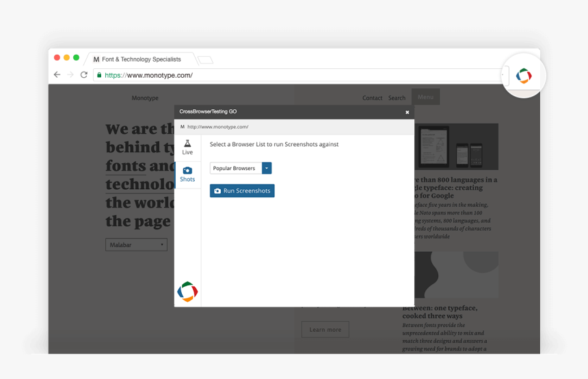Click the Monotype site logo text
Screen dimensions: 588x379
tap(145, 98)
